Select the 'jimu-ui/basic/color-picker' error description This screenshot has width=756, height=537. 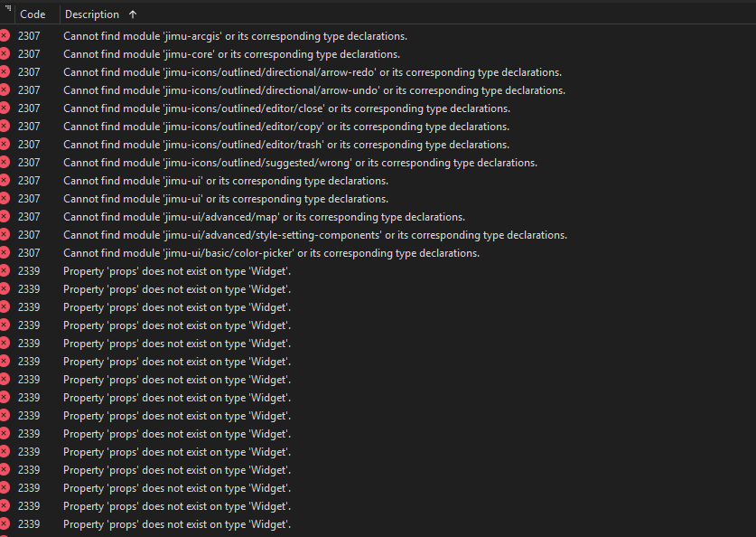pos(272,253)
